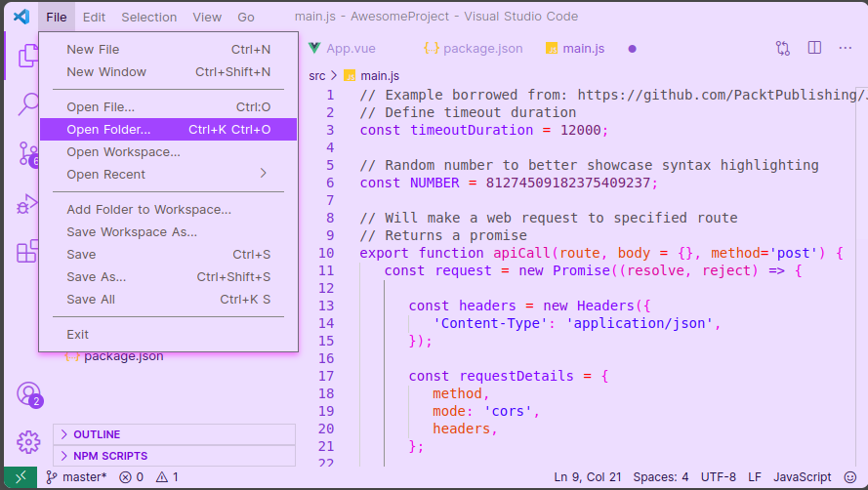Switch to the App.vue tab
The height and width of the screenshot is (490, 868).
(342, 49)
